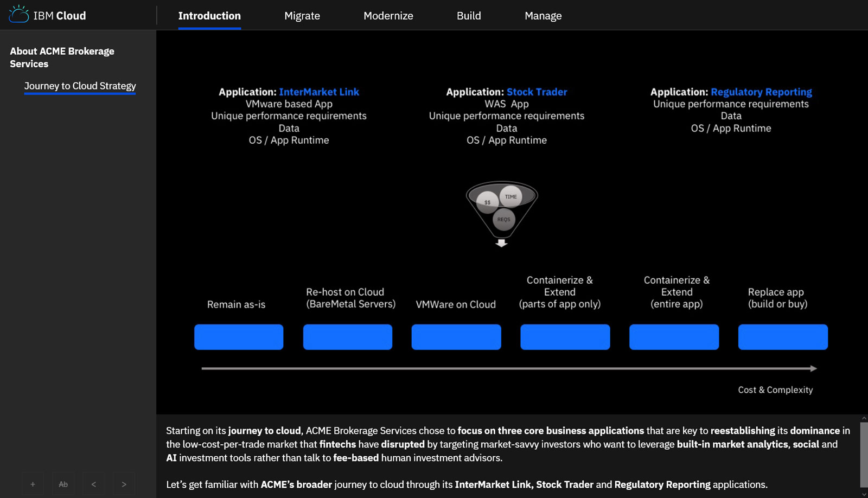
Task: Click blue box under Re-host on Cloud
Action: pyautogui.click(x=348, y=337)
